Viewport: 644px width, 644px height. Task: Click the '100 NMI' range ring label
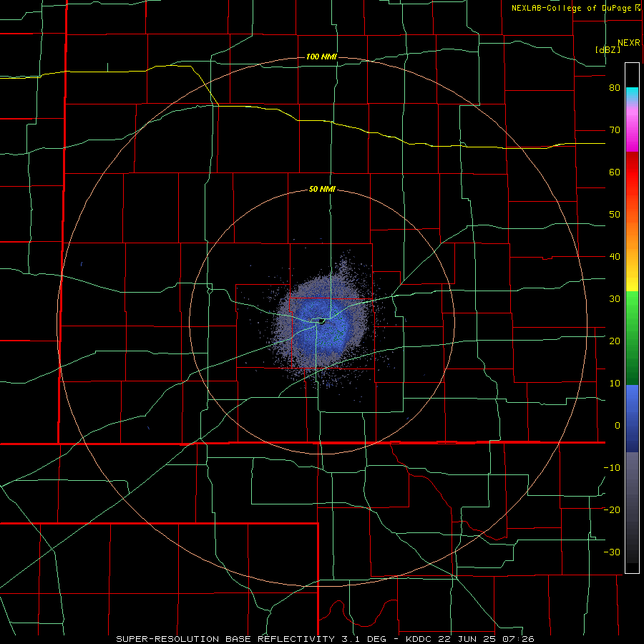click(321, 57)
